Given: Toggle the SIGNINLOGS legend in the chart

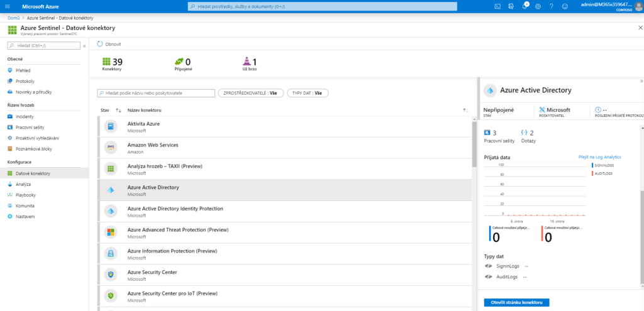Looking at the screenshot, I should pyautogui.click(x=604, y=165).
